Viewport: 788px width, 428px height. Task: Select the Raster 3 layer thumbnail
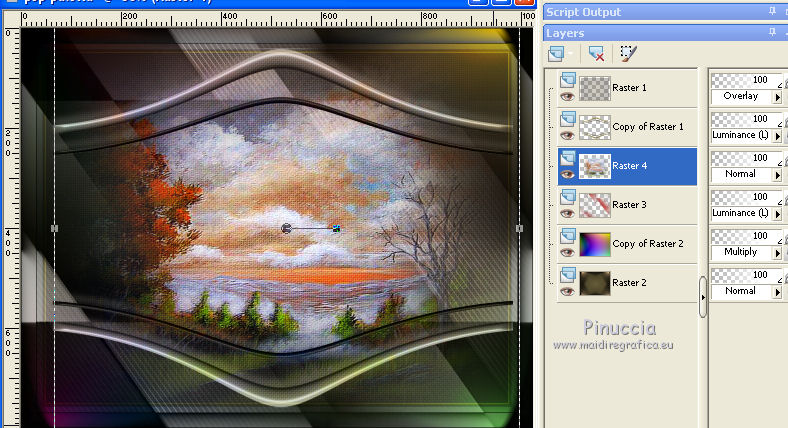point(595,205)
